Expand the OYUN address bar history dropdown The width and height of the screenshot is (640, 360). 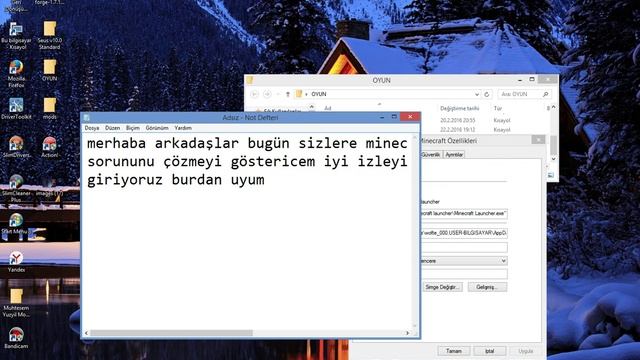(477, 94)
